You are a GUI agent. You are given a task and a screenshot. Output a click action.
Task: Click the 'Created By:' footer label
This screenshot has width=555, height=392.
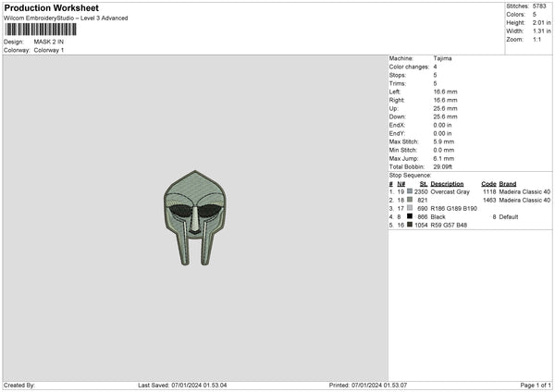[19, 385]
